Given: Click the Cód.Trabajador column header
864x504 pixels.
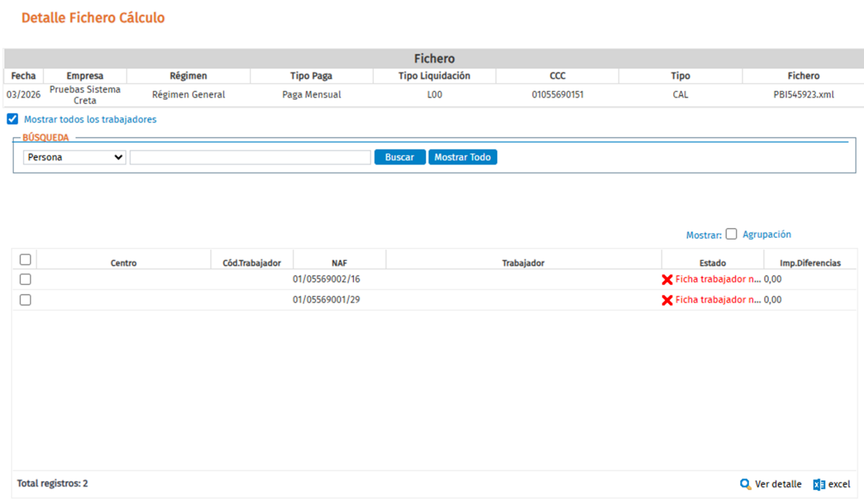Looking at the screenshot, I should [251, 263].
